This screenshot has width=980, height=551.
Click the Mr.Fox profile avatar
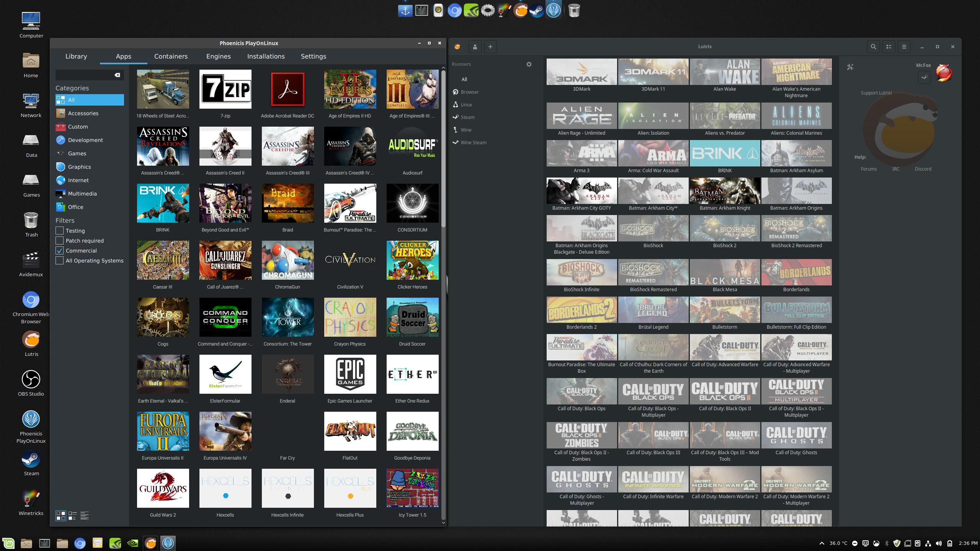click(944, 73)
